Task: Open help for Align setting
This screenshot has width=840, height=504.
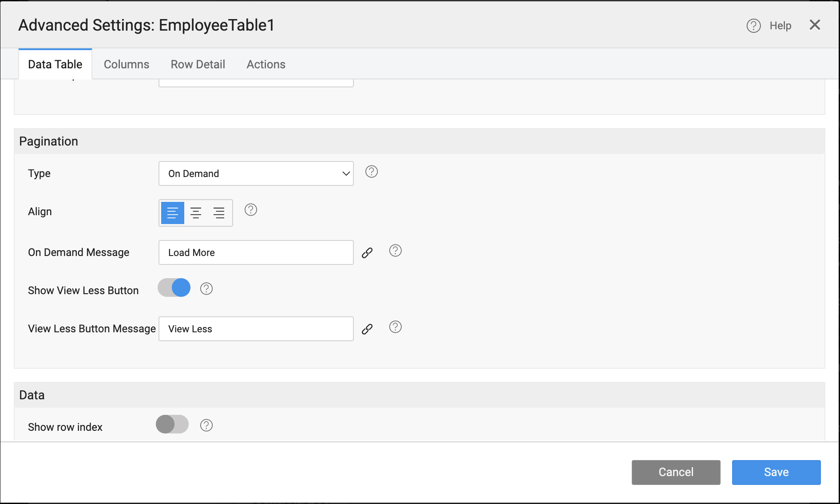Action: (250, 209)
